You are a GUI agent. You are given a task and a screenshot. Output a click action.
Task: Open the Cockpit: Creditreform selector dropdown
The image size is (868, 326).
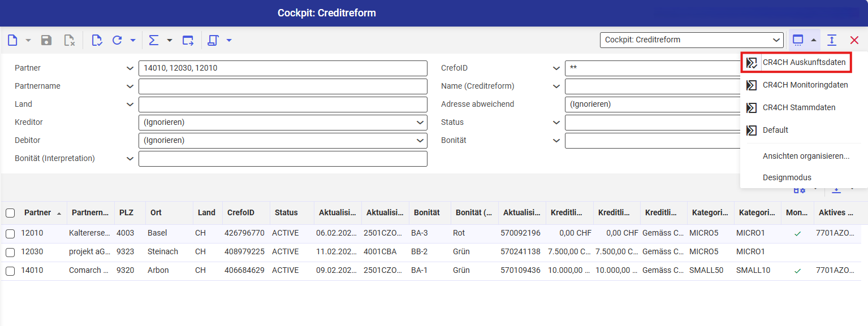coord(691,40)
